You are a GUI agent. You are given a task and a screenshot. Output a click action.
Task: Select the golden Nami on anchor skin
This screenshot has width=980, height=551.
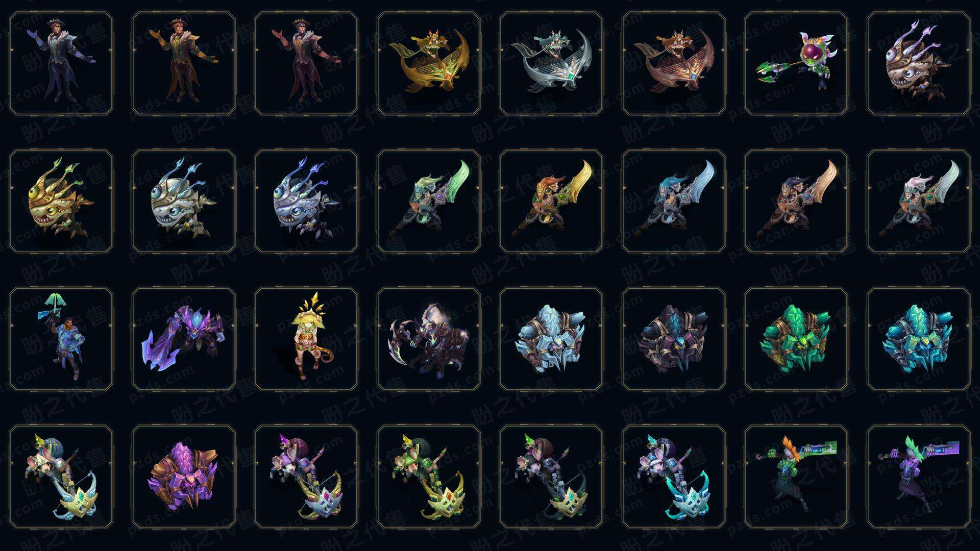(429, 63)
